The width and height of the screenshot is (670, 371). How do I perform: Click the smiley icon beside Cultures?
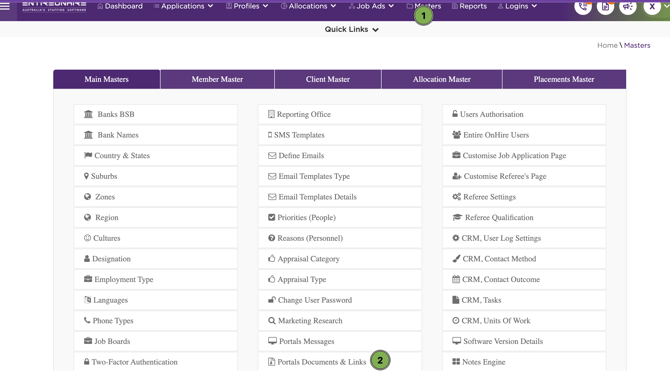tap(88, 238)
